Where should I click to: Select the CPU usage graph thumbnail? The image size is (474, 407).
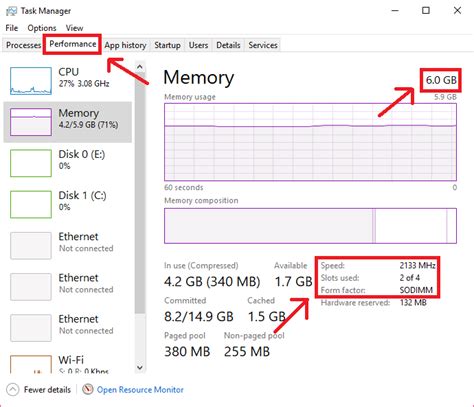click(x=31, y=81)
